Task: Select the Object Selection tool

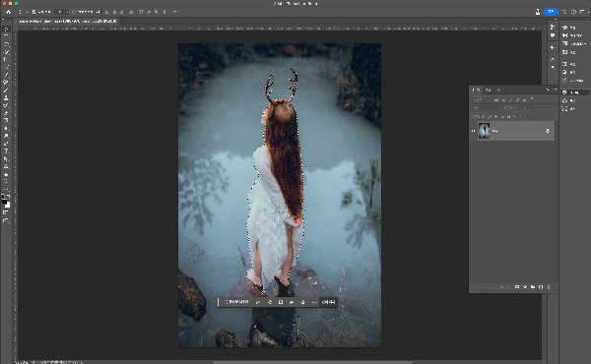Action: (x=6, y=52)
